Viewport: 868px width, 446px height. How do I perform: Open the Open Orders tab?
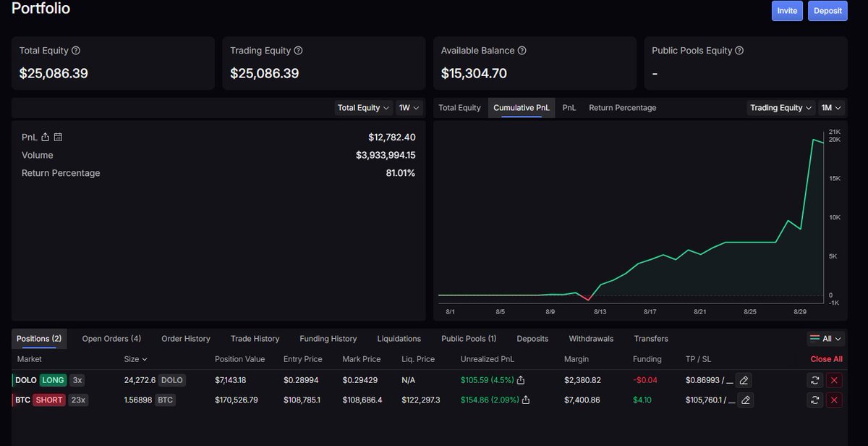pos(111,338)
